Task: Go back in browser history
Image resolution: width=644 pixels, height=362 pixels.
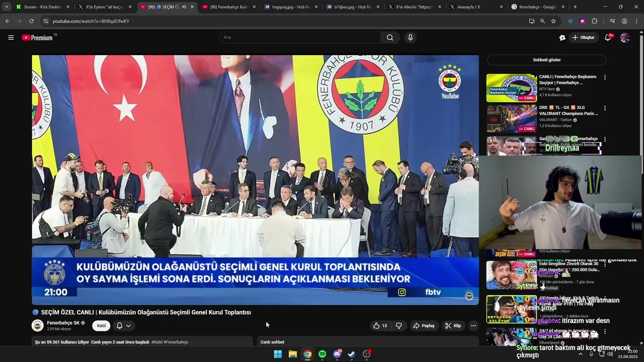Action: (7, 21)
